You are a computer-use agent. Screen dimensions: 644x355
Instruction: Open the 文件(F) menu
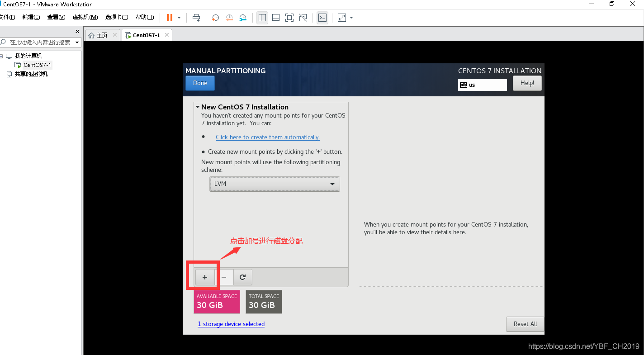pyautogui.click(x=7, y=17)
